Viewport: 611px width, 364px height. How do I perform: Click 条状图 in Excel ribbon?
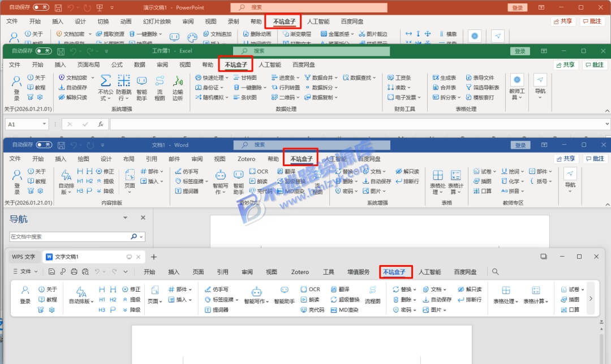pyautogui.click(x=245, y=97)
